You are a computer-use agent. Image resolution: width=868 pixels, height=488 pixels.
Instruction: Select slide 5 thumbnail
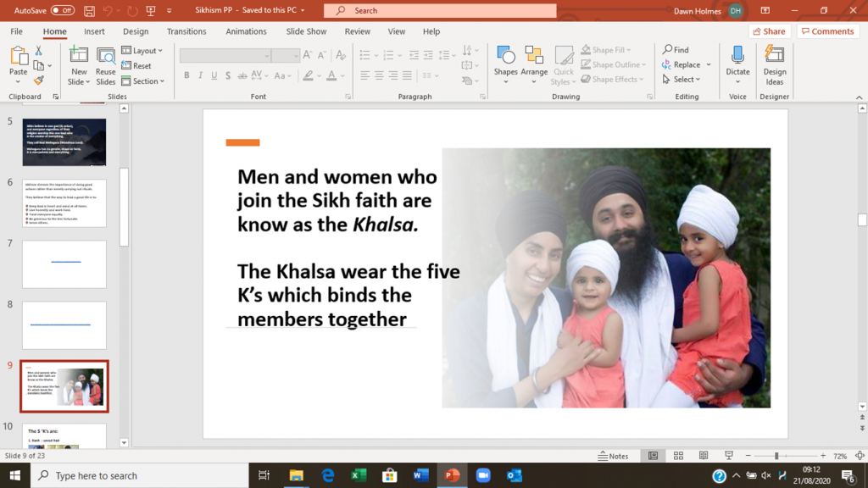pos(64,141)
